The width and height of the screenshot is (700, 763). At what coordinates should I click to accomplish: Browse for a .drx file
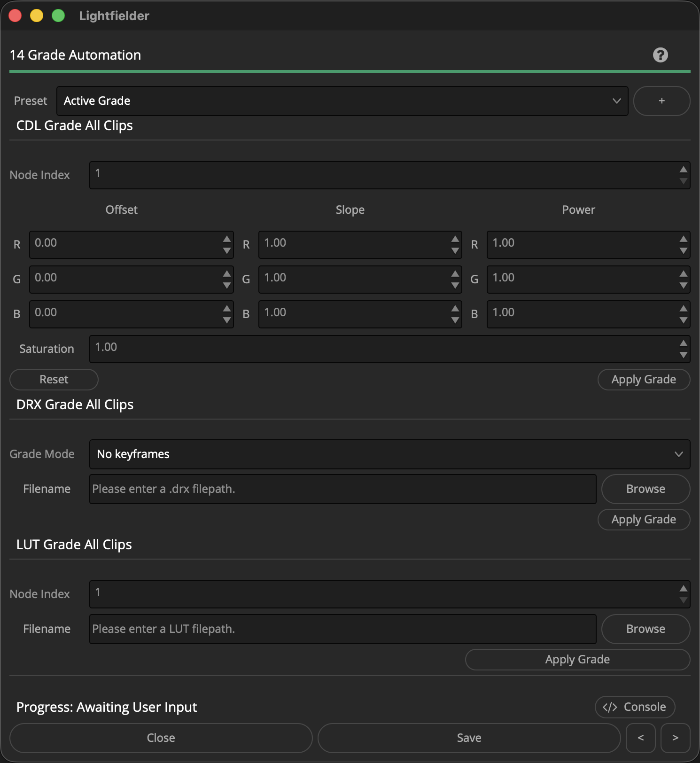pyautogui.click(x=646, y=489)
